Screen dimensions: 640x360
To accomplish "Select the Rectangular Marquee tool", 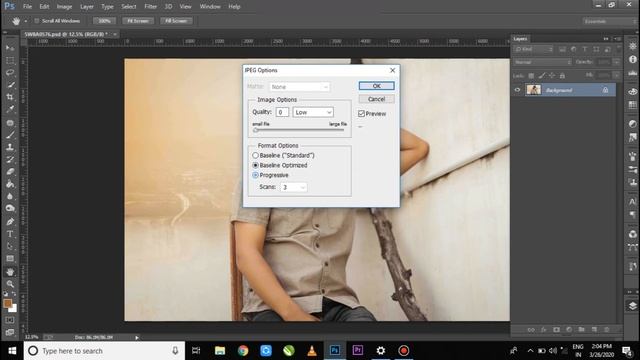I will point(10,60).
